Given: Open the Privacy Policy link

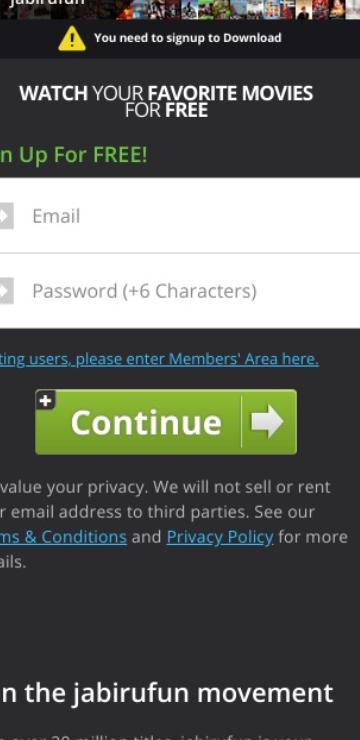Looking at the screenshot, I should (x=220, y=537).
